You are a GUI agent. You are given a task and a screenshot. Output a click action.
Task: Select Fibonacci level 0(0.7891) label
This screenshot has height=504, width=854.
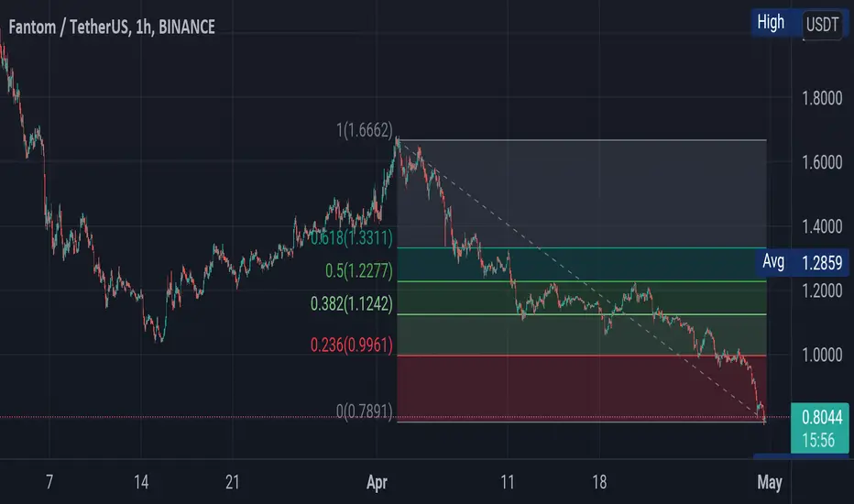[x=365, y=411]
